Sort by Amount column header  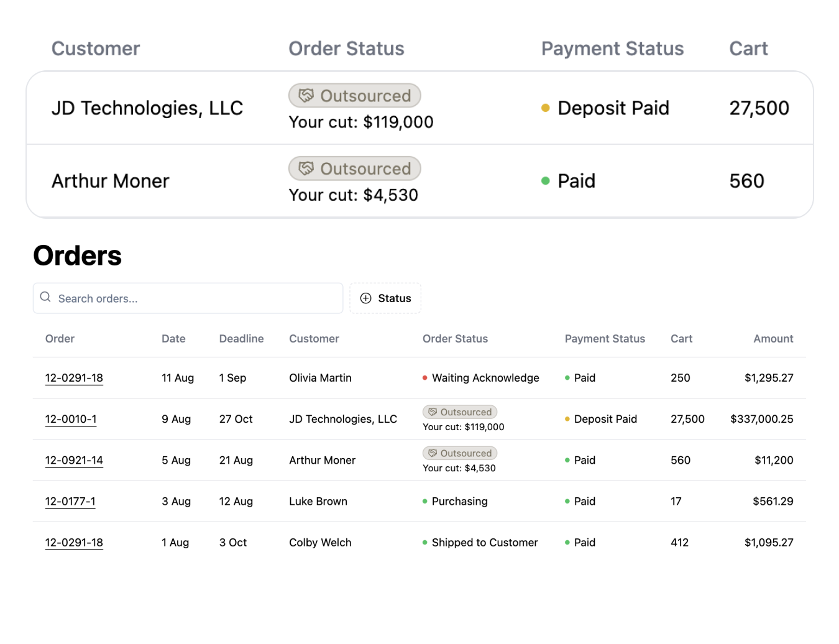pyautogui.click(x=773, y=339)
